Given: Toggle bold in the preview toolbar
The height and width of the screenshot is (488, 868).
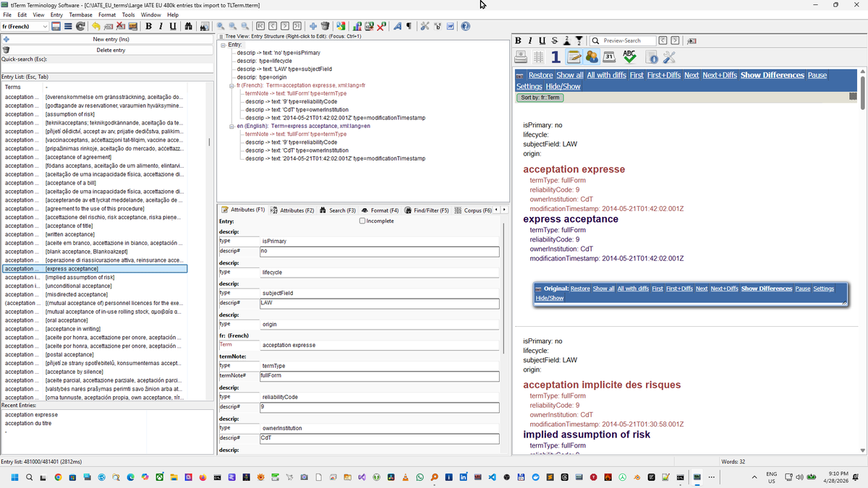Looking at the screenshot, I should tap(519, 40).
